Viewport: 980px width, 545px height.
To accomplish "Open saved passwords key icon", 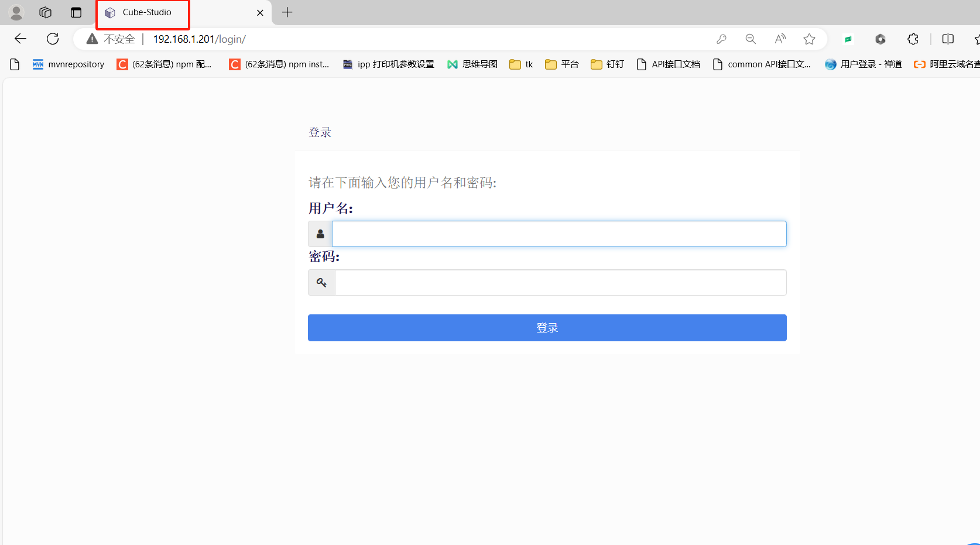I will 721,39.
